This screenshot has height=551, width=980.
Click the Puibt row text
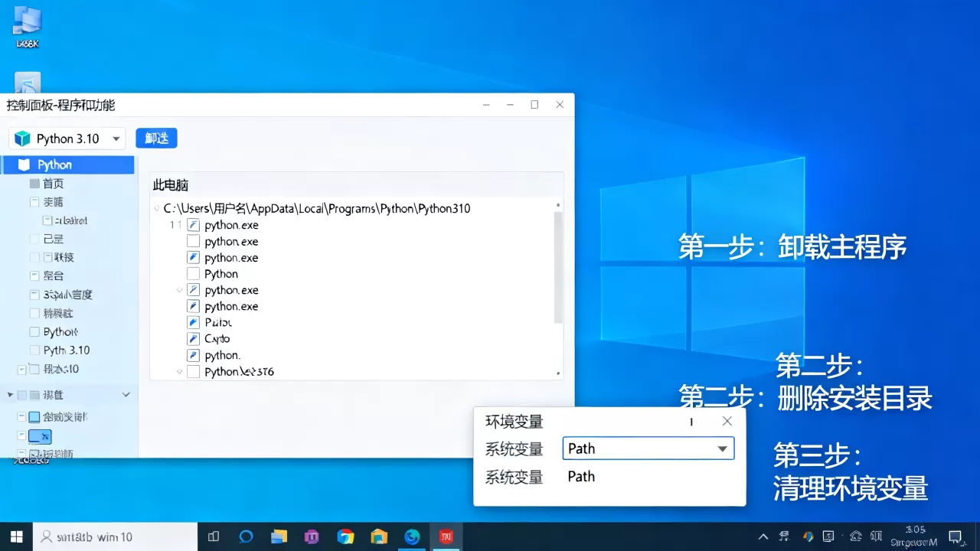coord(218,322)
